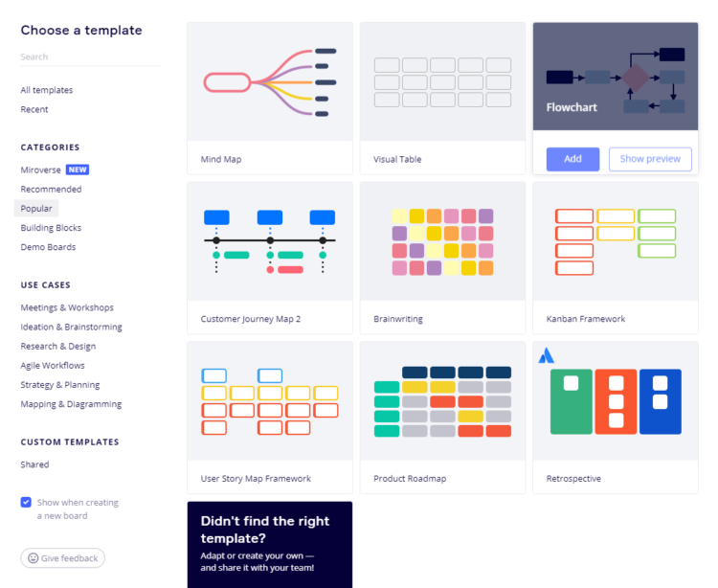718x588 pixels.
Task: Click the Mind Map template thumbnail
Action: (269, 82)
